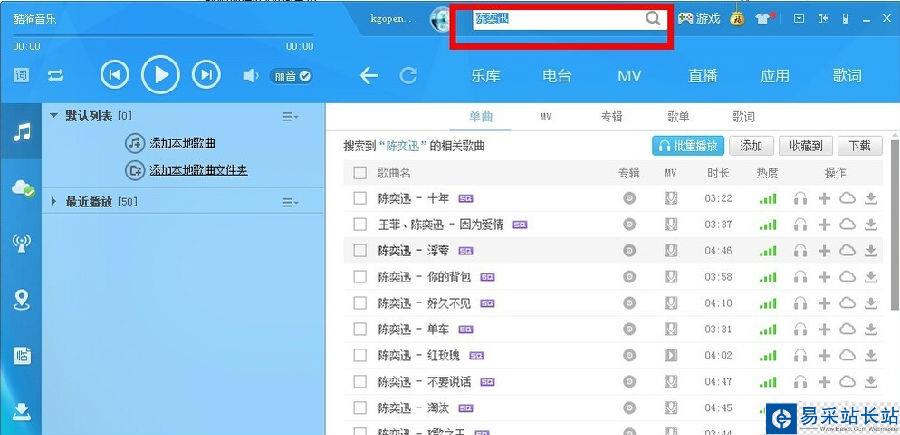Screen dimensions: 900x435
Task: Select the playlists results tab
Action: [x=678, y=116]
